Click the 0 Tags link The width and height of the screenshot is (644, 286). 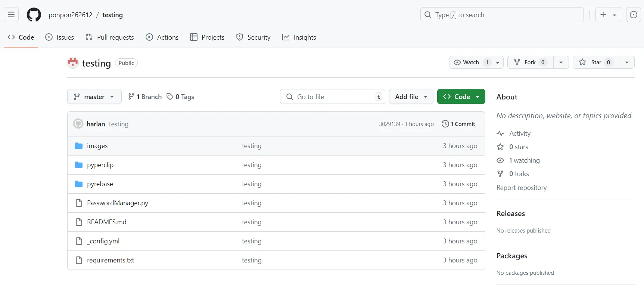180,97
